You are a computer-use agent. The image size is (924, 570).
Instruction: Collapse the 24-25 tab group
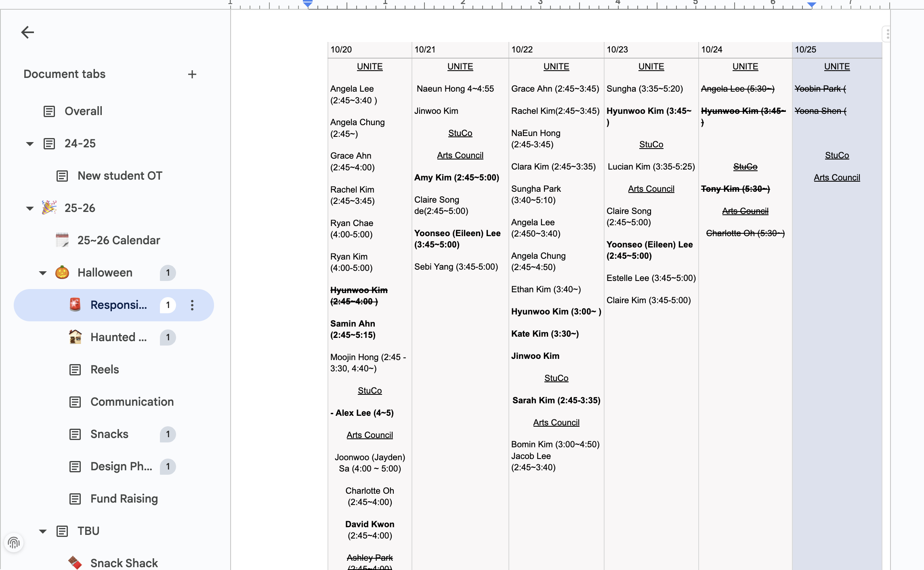pyautogui.click(x=30, y=144)
